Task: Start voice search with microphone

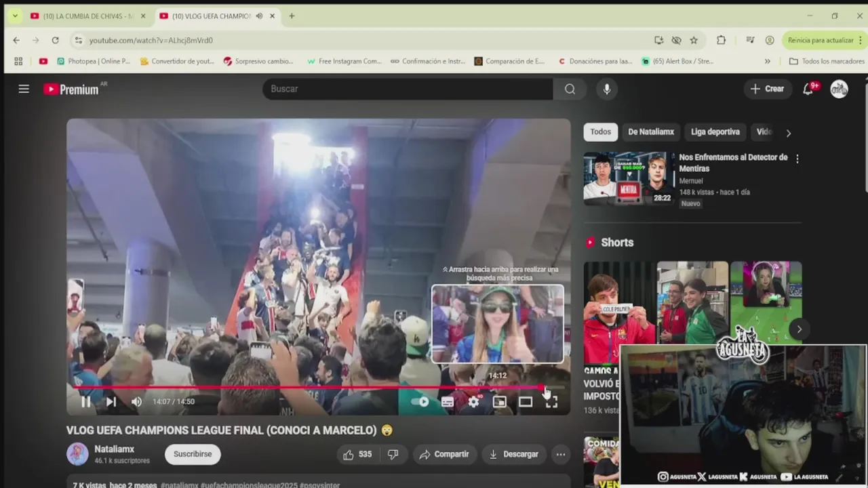Action: pos(606,89)
